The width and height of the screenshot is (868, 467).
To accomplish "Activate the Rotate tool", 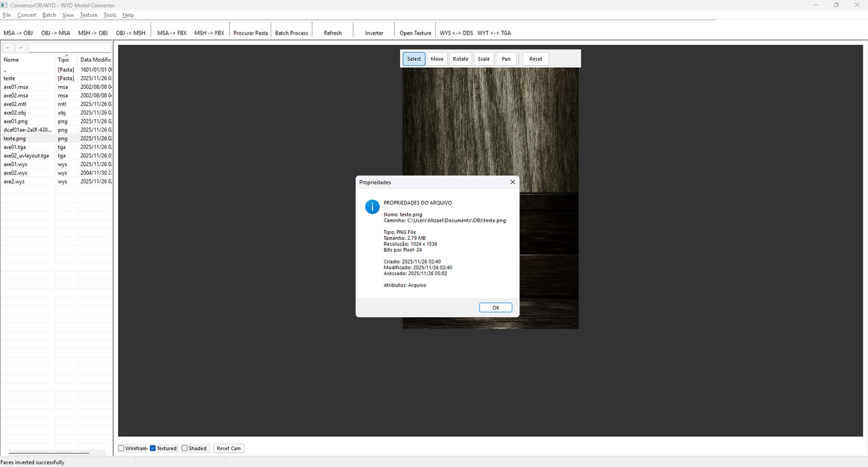I will 460,59.
